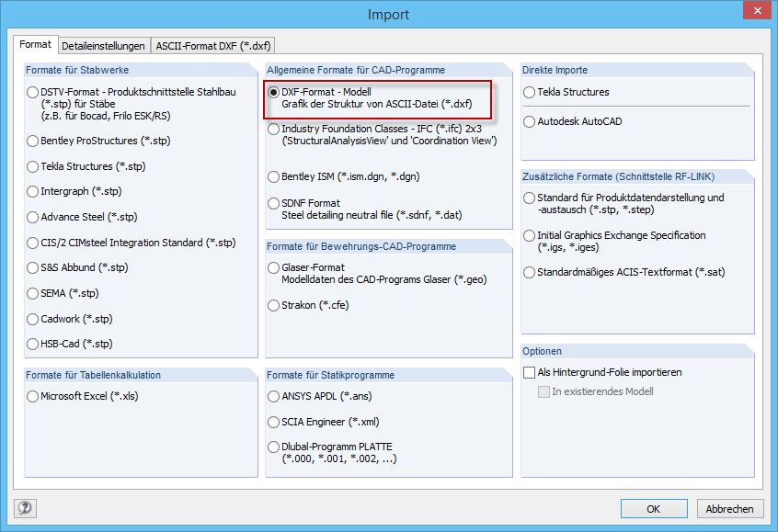Enable Als Hintergrund-Folie importieren checkbox
Screen dimensions: 778x532
(x=529, y=373)
